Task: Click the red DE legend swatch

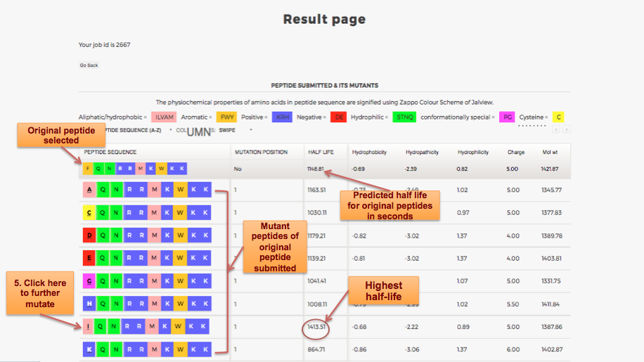Action: [338, 117]
